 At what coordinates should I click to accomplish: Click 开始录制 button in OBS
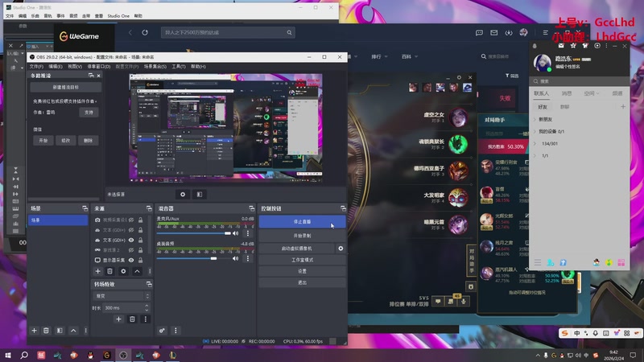click(302, 236)
